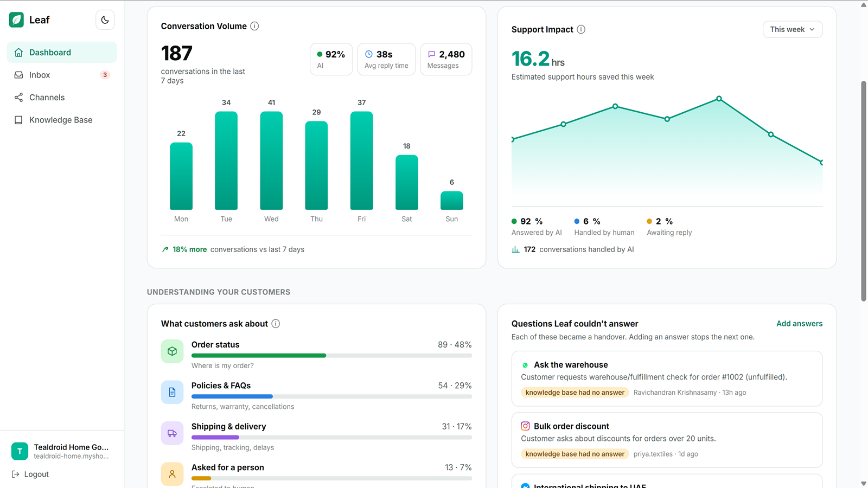This screenshot has height=488, width=868.
Task: Open the This week dropdown
Action: (x=793, y=29)
